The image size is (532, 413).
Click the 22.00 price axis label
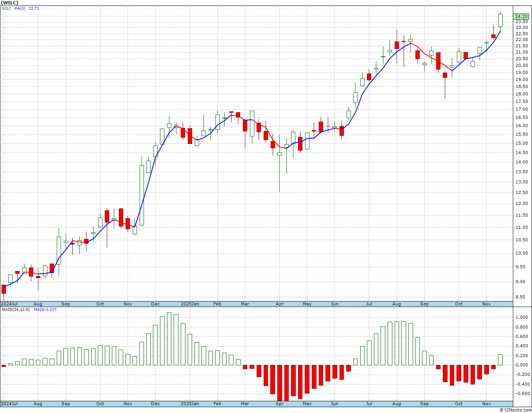tap(521, 40)
